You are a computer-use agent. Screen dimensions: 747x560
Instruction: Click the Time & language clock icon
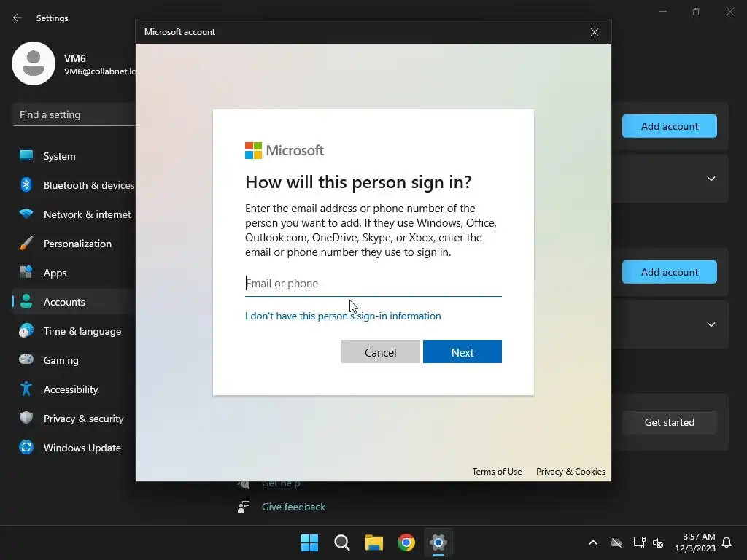(26, 330)
